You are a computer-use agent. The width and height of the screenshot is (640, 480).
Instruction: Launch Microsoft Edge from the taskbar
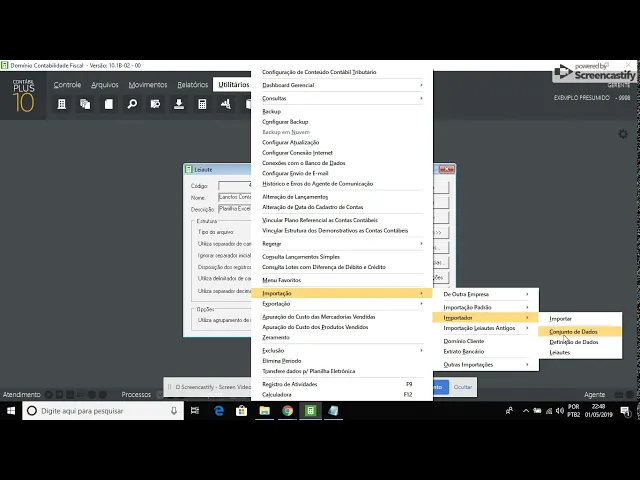(219, 411)
